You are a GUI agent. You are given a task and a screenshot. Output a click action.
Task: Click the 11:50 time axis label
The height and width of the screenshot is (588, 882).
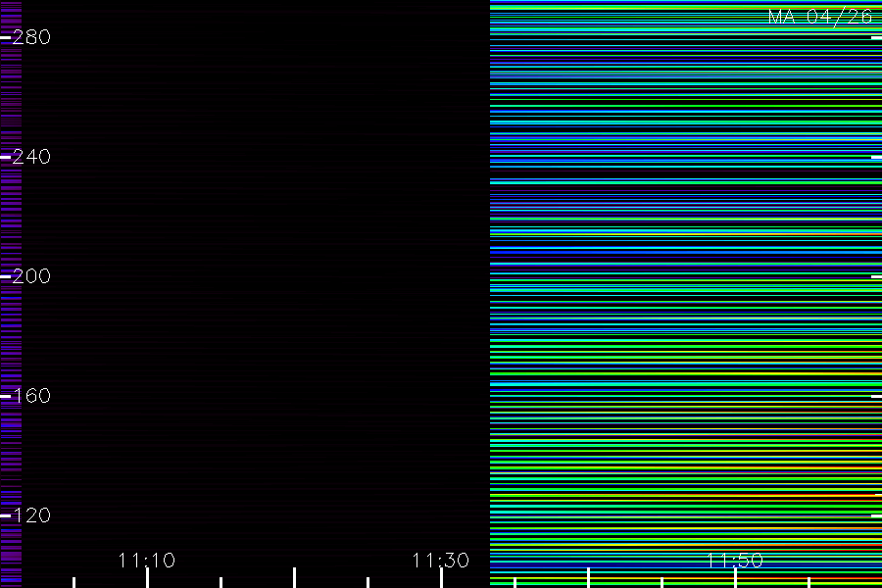[x=735, y=560]
